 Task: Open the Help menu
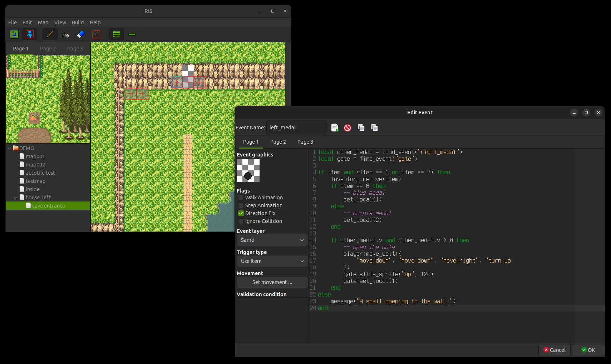coord(95,22)
